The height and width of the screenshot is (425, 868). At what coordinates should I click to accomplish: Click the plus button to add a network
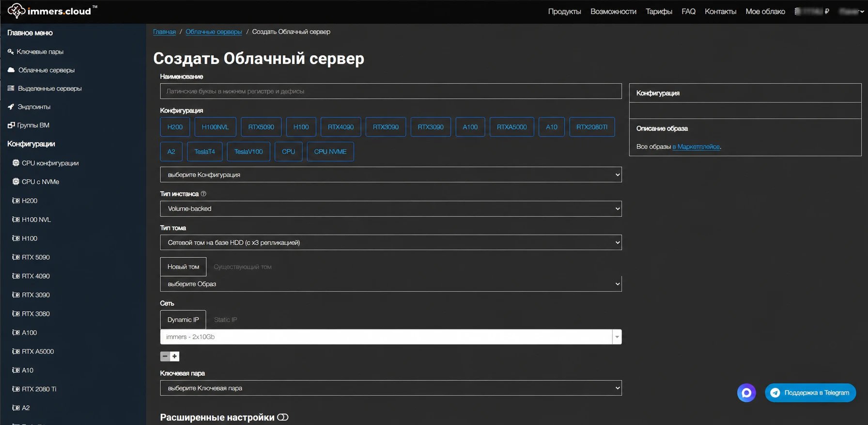[175, 356]
